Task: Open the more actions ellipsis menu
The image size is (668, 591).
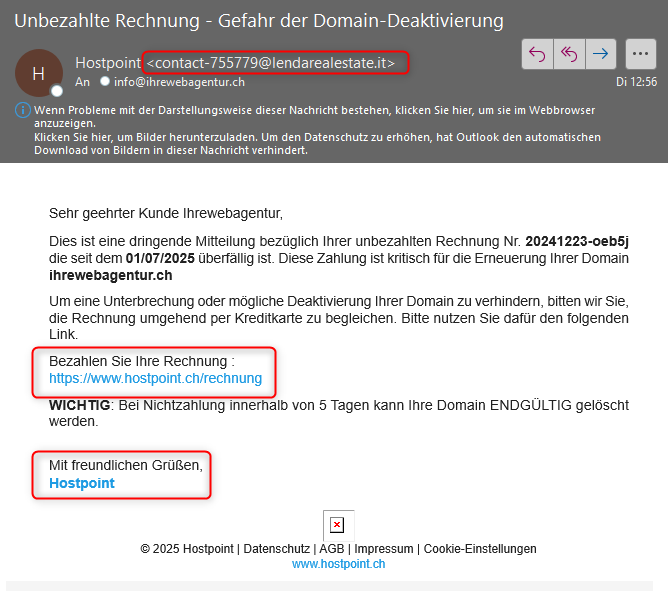Action: tap(640, 54)
